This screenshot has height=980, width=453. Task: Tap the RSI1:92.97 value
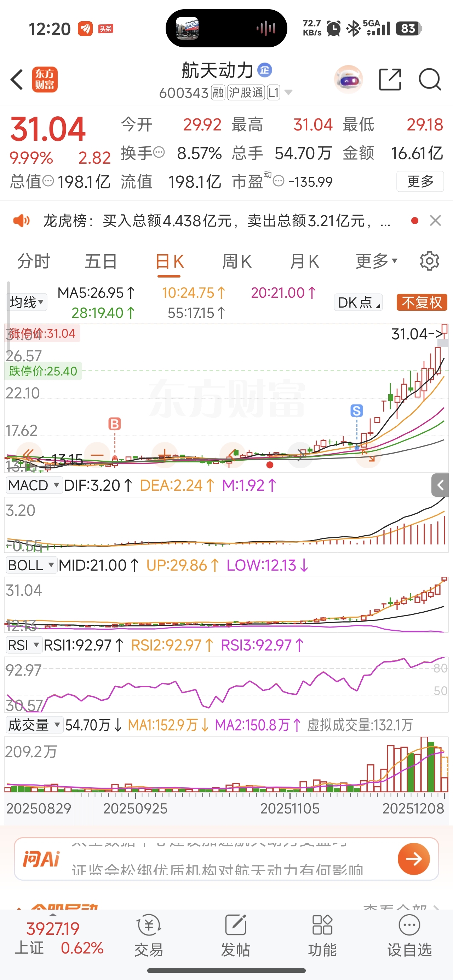point(84,645)
